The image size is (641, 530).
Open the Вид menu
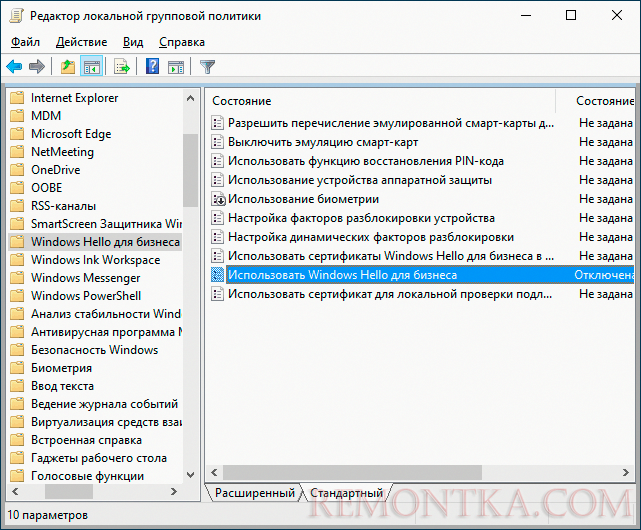(x=133, y=42)
